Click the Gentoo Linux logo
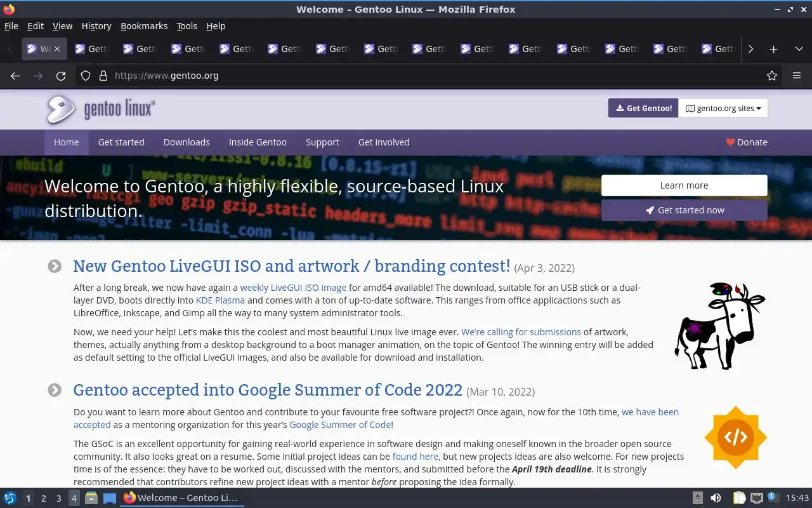812x508 pixels. tap(100, 109)
